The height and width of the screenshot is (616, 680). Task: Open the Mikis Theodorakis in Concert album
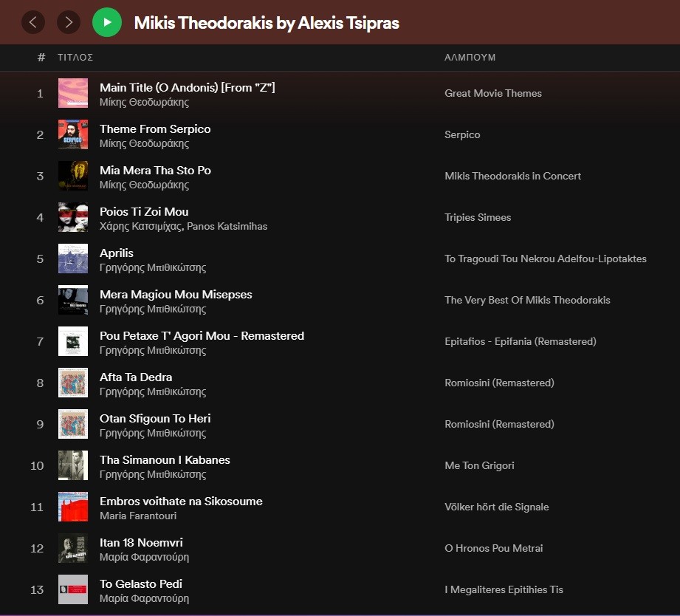point(512,176)
